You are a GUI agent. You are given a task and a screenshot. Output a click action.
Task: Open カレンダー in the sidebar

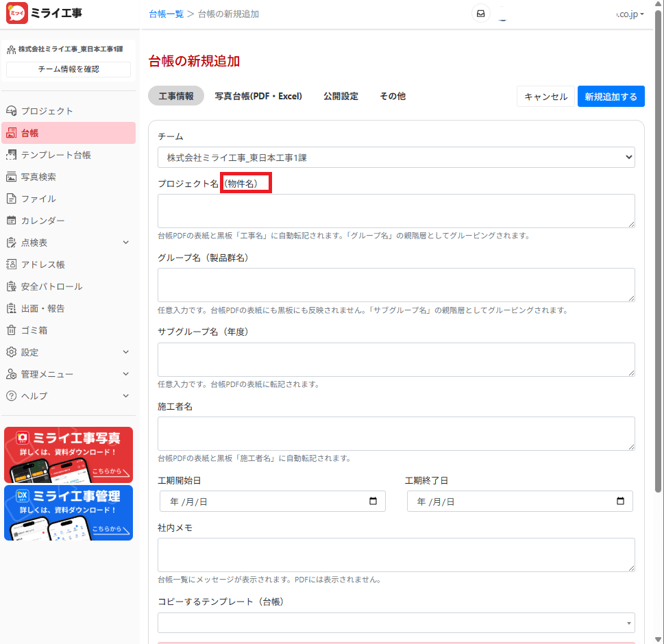[x=42, y=221]
